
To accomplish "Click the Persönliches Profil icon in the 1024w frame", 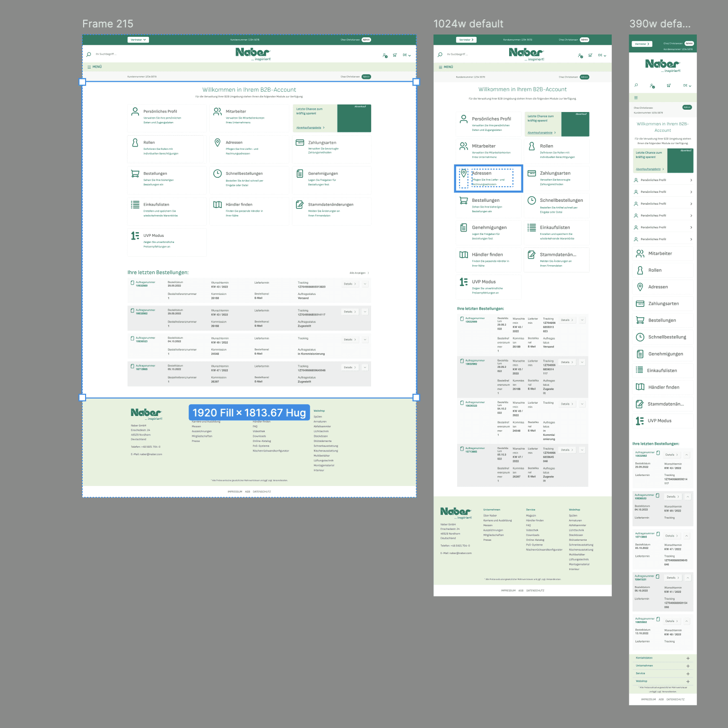I will pyautogui.click(x=464, y=119).
